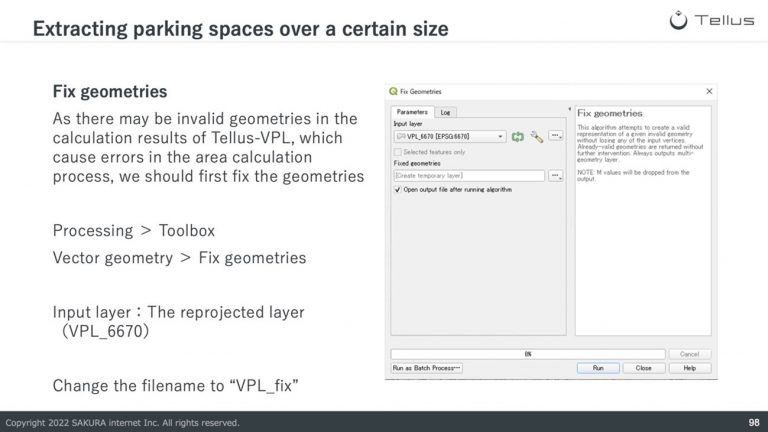Viewport: 768px width, 432px height.
Task: Click the Run button
Action: (598, 368)
